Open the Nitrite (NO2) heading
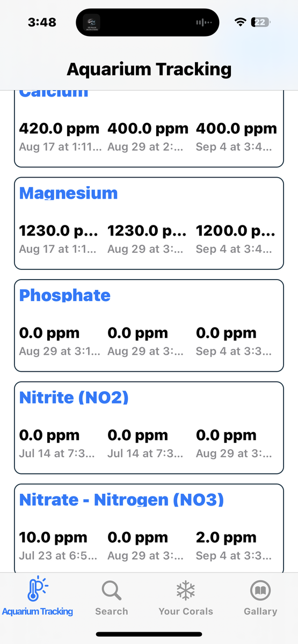298x644 pixels. (74, 398)
